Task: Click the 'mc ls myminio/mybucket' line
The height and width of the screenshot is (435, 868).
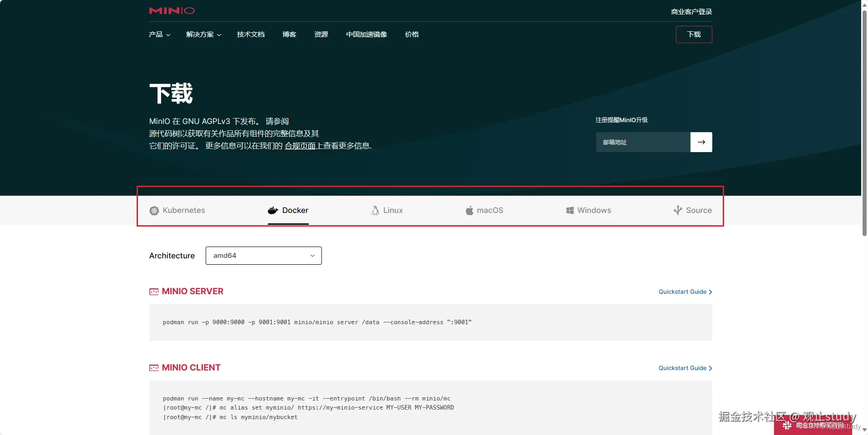Action: point(230,417)
